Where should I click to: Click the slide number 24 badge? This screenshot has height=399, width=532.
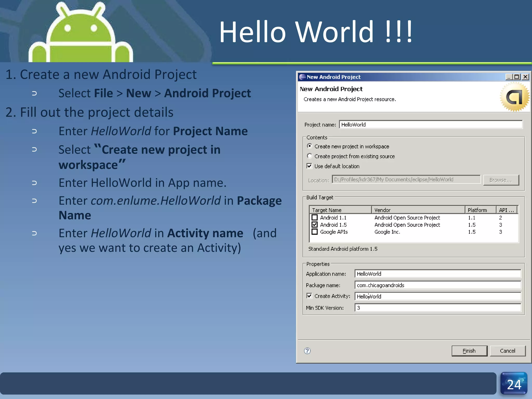[514, 384]
